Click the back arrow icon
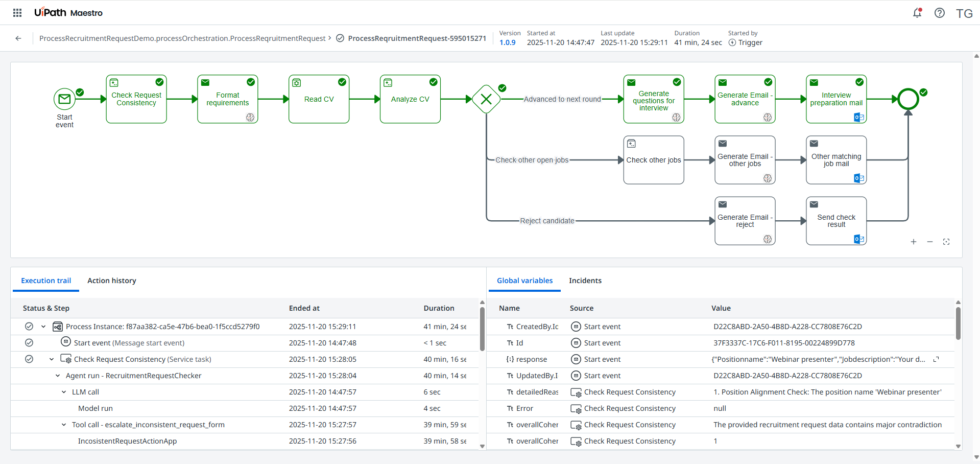 pos(18,38)
